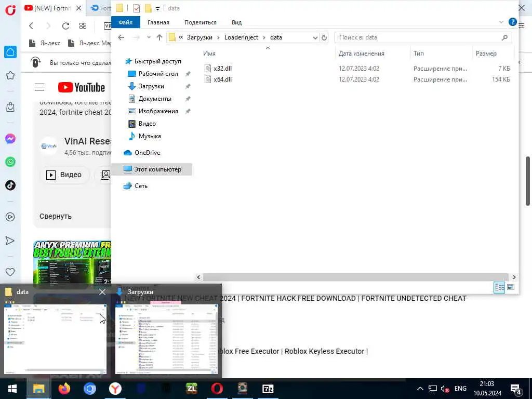
Task: Click the Opera logo menu icon
Action: coord(10,9)
